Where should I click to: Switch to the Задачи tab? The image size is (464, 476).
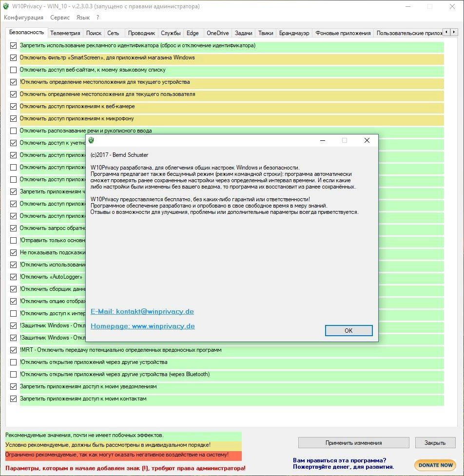click(x=244, y=33)
